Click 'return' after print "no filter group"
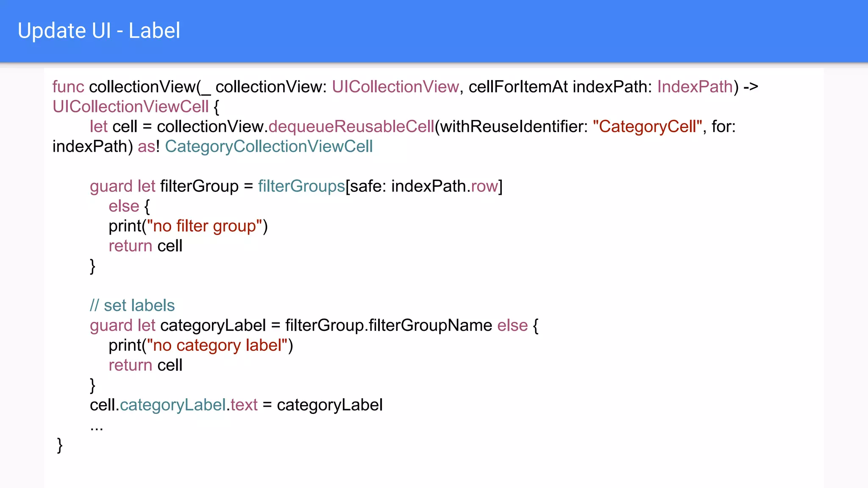868x488 pixels. (131, 246)
